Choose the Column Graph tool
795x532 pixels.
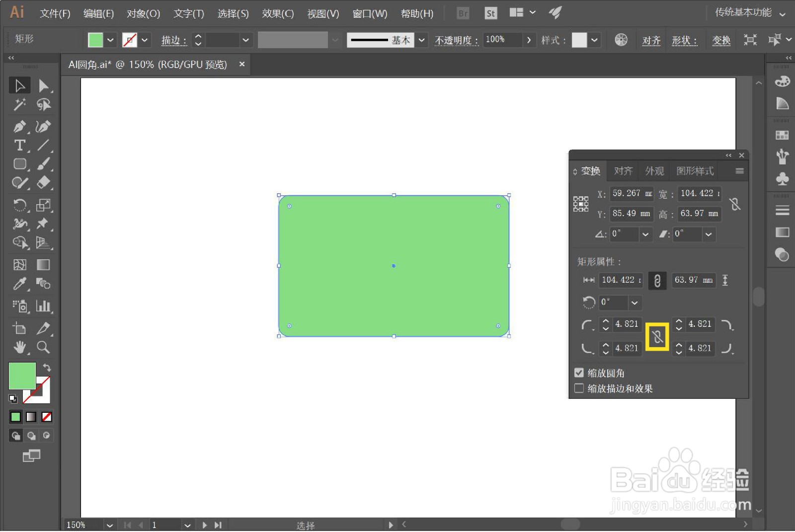point(44,306)
